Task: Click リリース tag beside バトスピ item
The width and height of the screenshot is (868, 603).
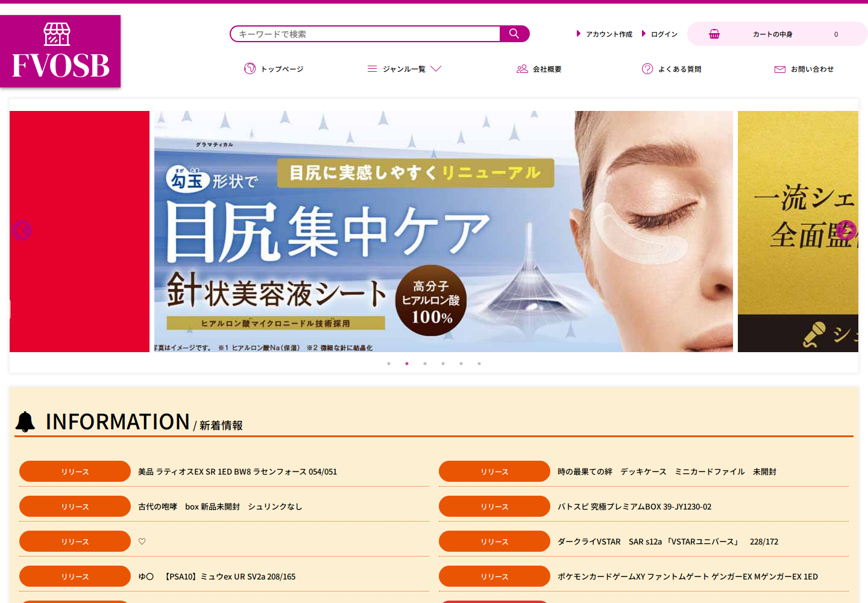Action: 494,507
